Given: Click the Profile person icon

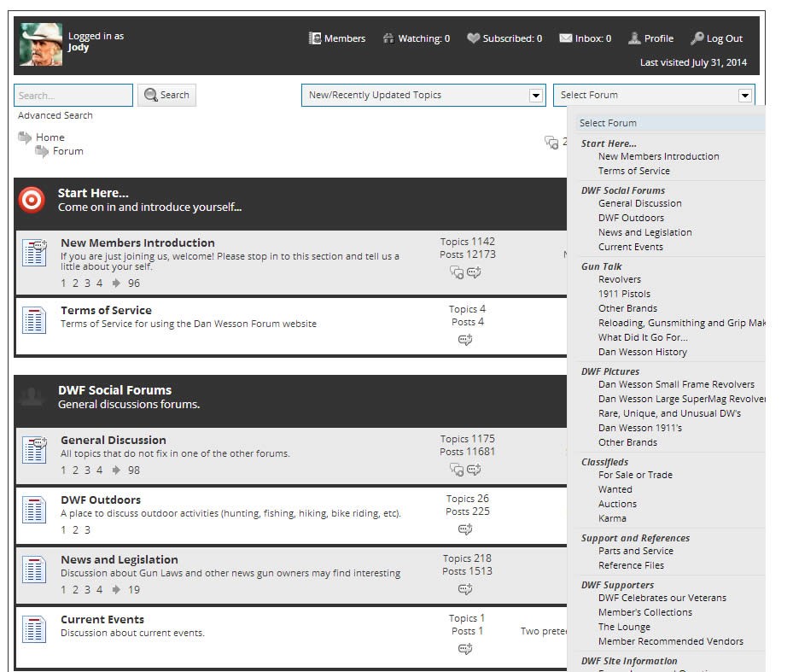Looking at the screenshot, I should pyautogui.click(x=634, y=38).
